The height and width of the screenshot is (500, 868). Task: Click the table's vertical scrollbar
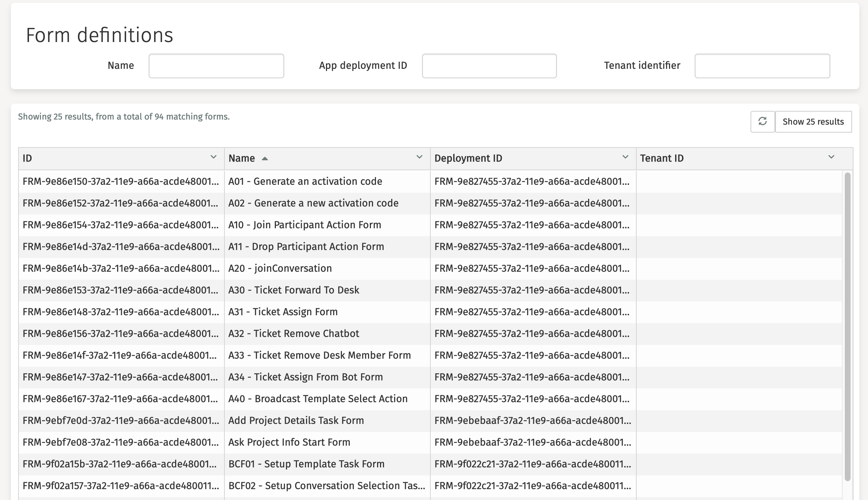(x=847, y=326)
